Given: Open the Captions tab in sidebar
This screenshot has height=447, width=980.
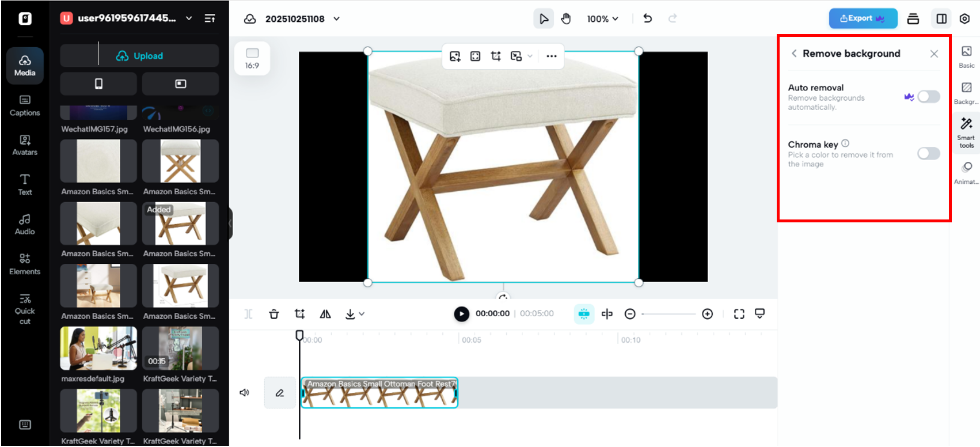Looking at the screenshot, I should point(25,105).
